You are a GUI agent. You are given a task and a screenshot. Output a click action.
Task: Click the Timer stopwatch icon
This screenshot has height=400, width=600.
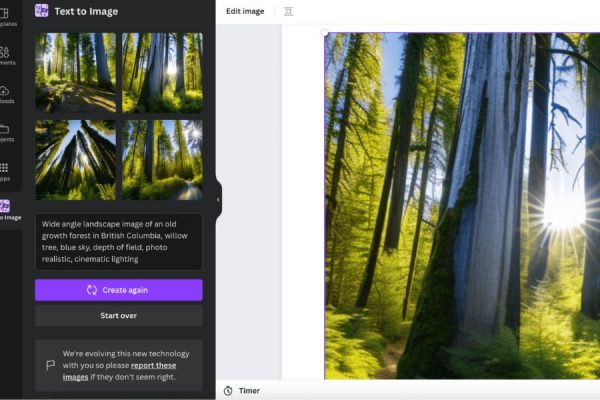pyautogui.click(x=228, y=390)
